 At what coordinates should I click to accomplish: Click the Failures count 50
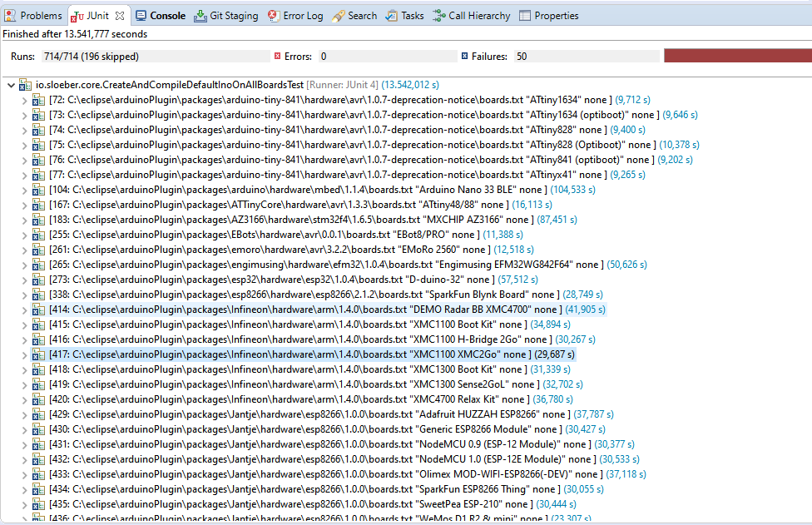(x=587, y=57)
